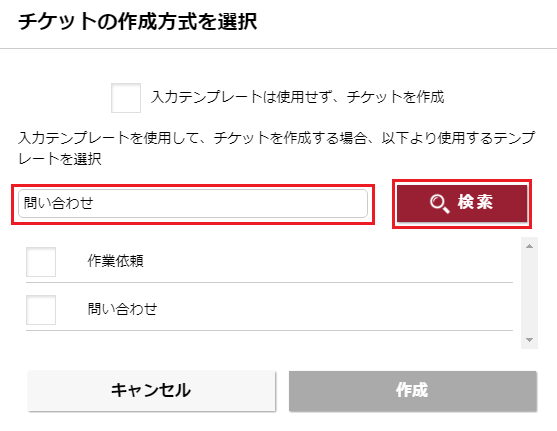The image size is (557, 431).
Task: Select the 問い合わせ label in template list
Action: pyautogui.click(x=122, y=309)
